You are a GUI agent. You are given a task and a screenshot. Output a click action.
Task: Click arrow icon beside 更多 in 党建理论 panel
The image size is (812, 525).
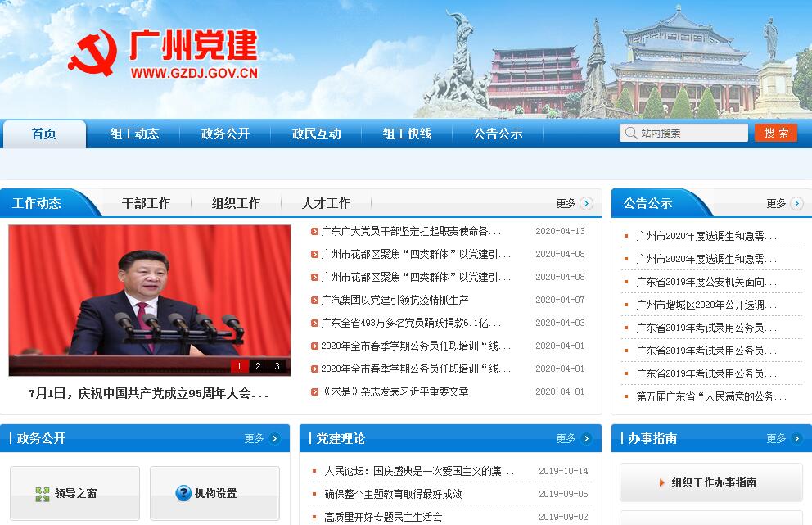click(587, 438)
